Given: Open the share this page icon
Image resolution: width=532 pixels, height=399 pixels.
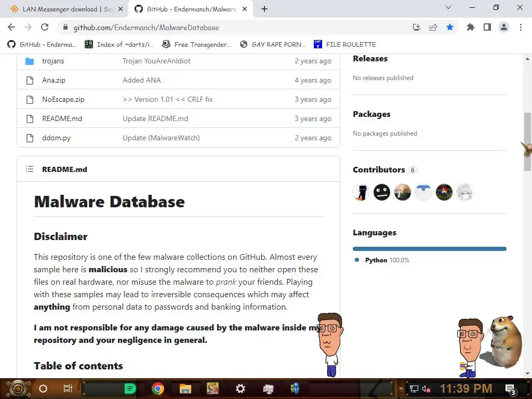Looking at the screenshot, I should pyautogui.click(x=433, y=27).
